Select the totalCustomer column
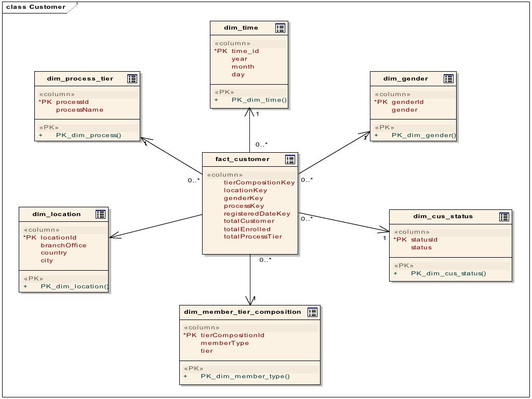Image resolution: width=532 pixels, height=399 pixels. click(x=249, y=221)
